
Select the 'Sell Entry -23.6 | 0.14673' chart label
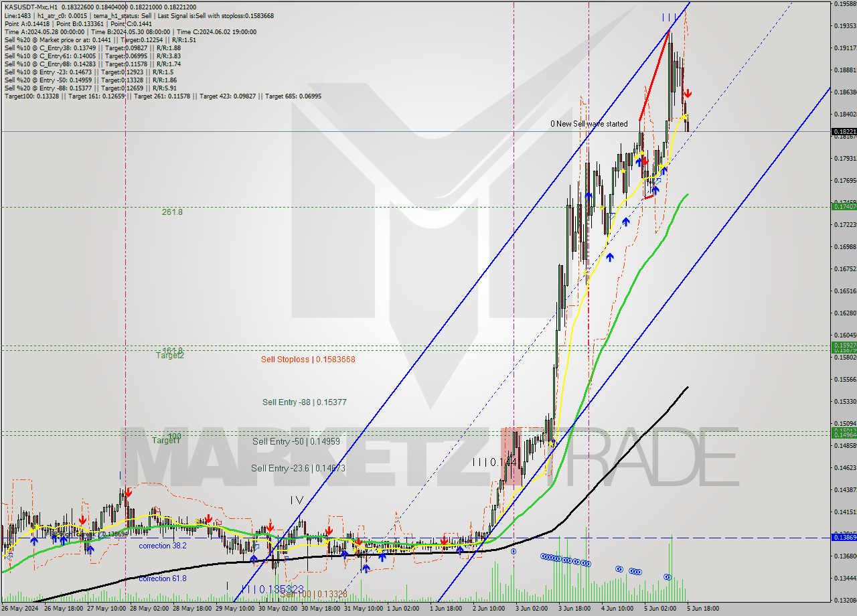[298, 469]
